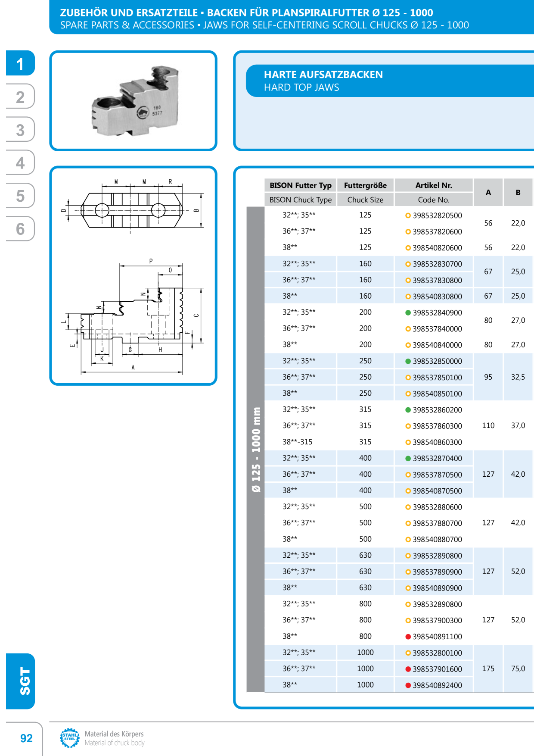Click the green dot beside 398532860200

point(408,410)
